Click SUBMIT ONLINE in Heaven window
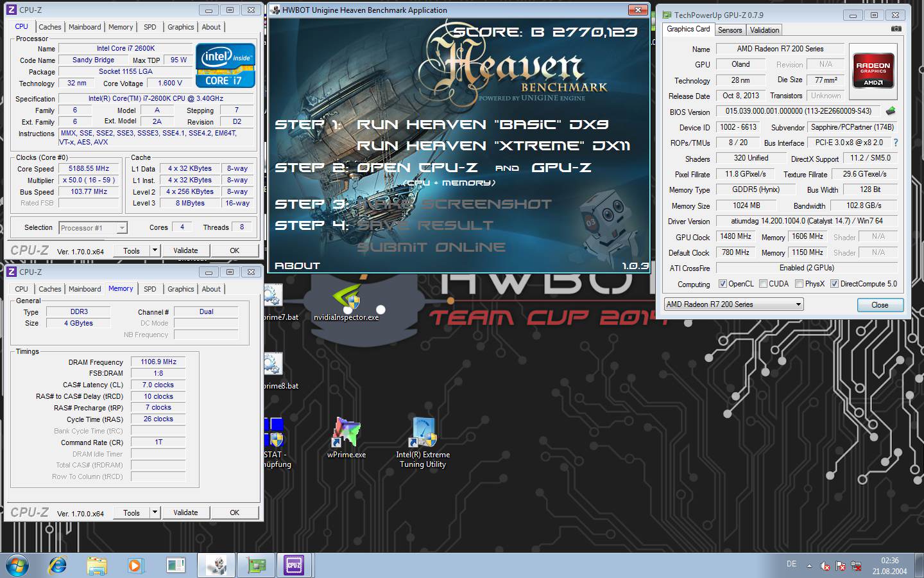 [431, 247]
